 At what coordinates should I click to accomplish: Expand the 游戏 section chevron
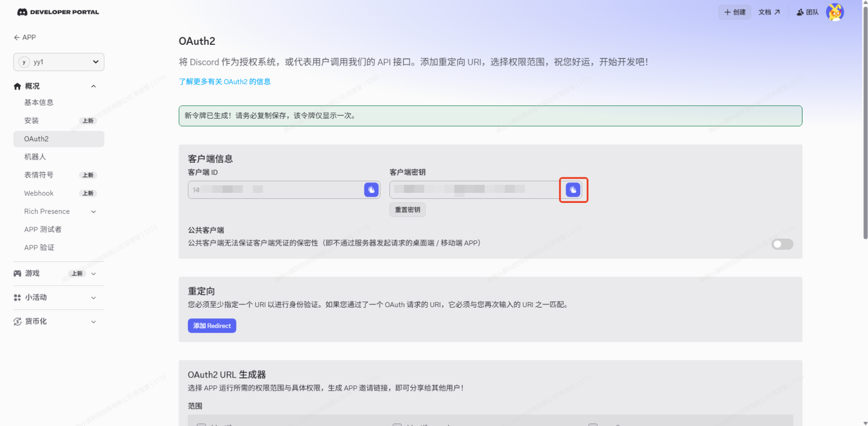coord(93,273)
